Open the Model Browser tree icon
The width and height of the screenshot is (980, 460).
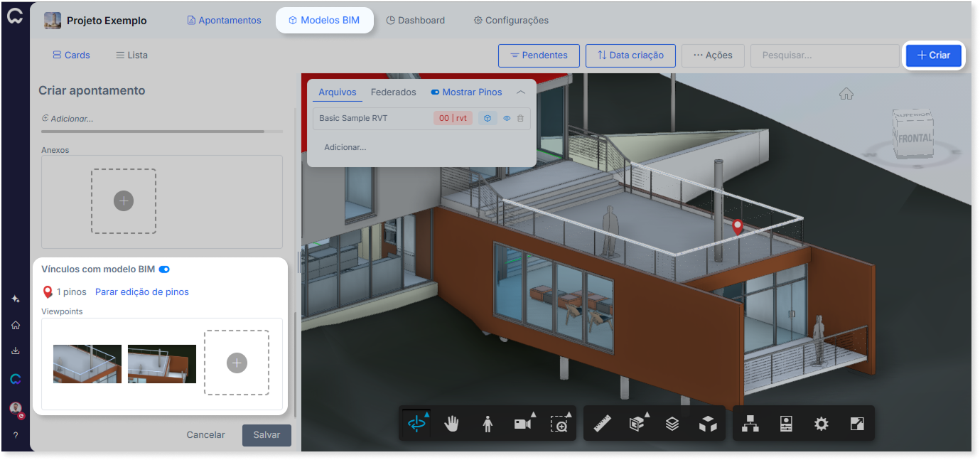coord(750,424)
